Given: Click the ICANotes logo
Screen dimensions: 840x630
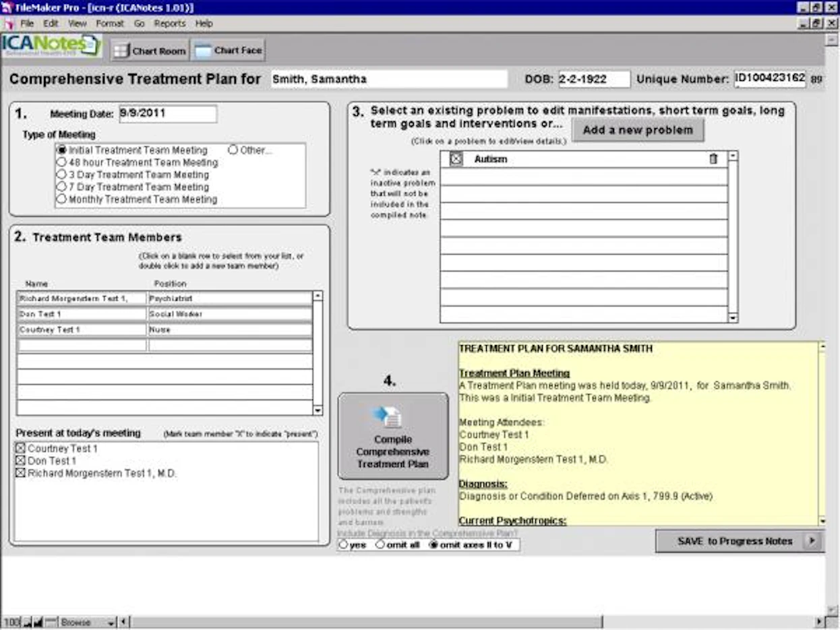Looking at the screenshot, I should pos(51,45).
